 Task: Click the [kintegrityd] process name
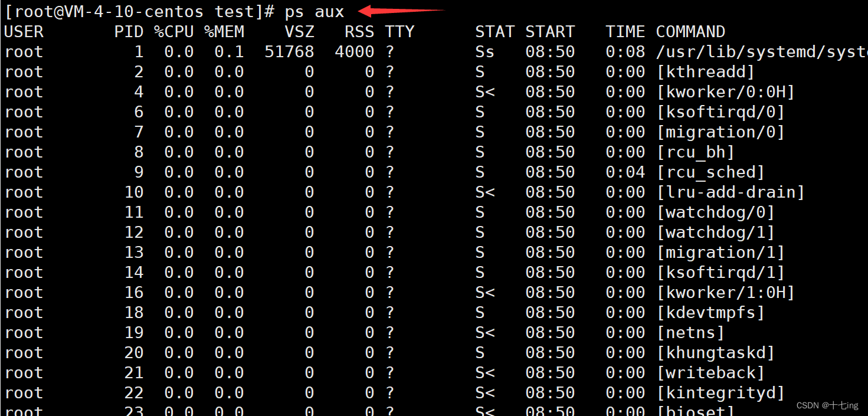(x=720, y=393)
